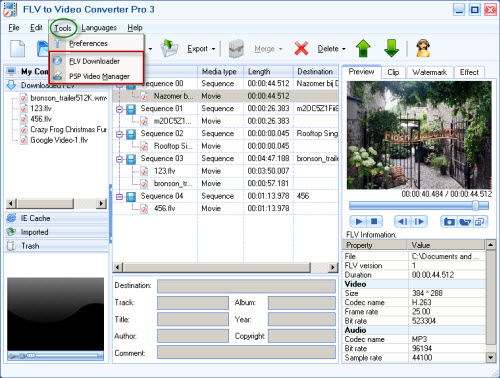500x378 pixels.
Task: Click the preview video thumbnail
Action: tap(419, 135)
